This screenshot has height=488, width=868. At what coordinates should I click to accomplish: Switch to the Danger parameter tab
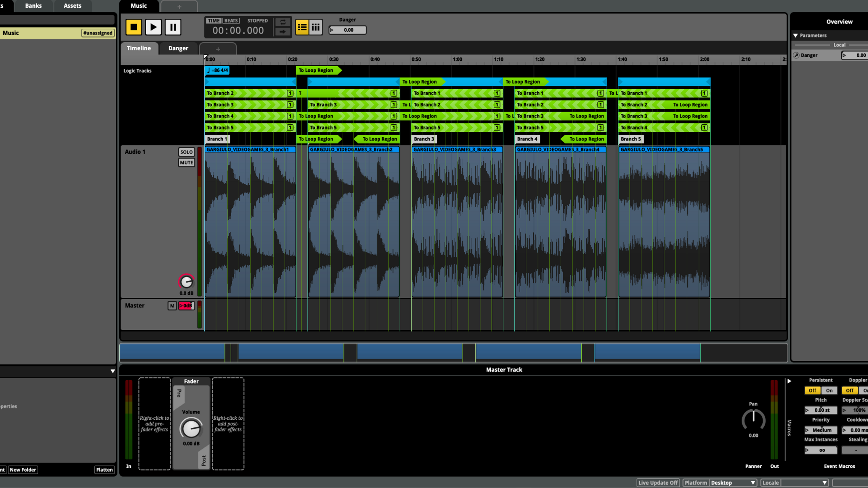pos(178,48)
